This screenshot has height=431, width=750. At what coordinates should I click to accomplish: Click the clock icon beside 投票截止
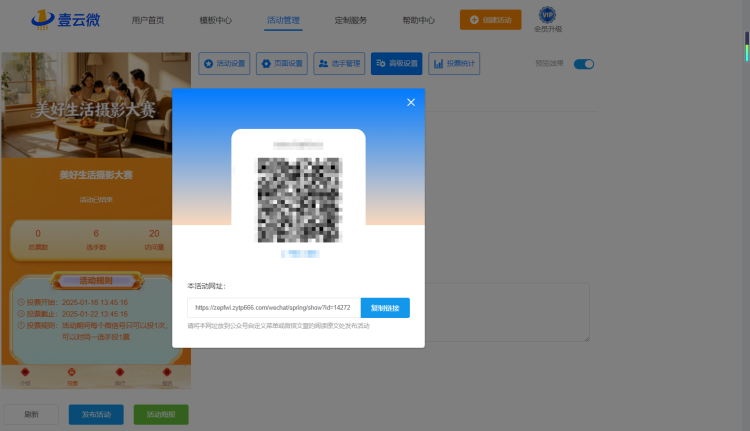tap(21, 314)
